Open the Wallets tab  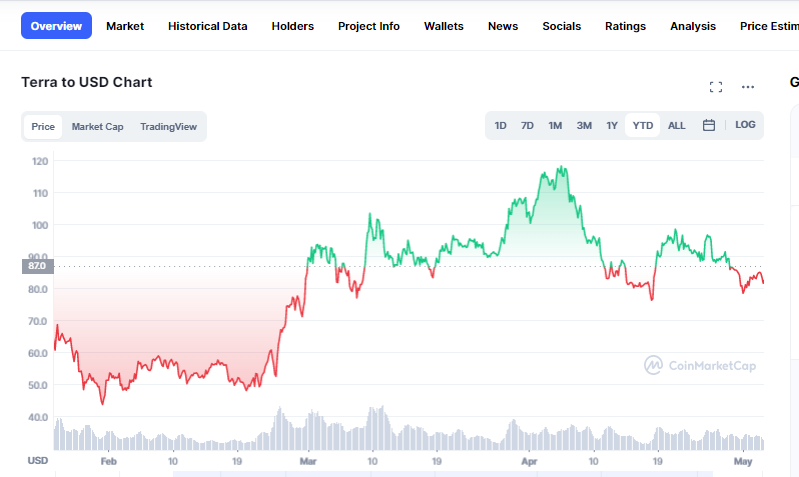click(443, 26)
